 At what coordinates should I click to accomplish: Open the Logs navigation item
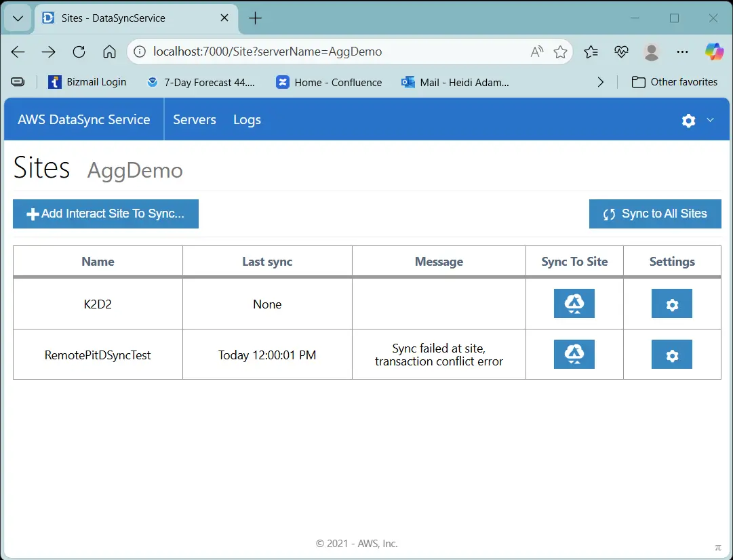coord(247,120)
